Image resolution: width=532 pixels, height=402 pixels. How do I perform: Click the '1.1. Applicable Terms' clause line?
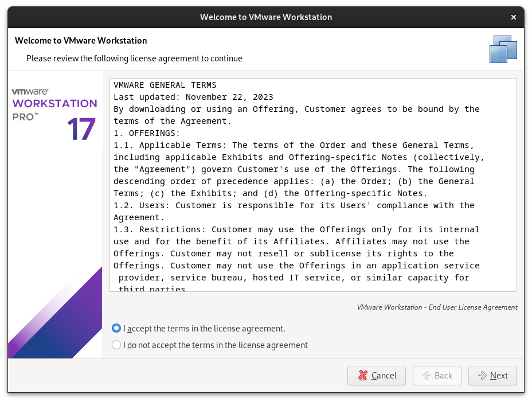click(x=294, y=145)
